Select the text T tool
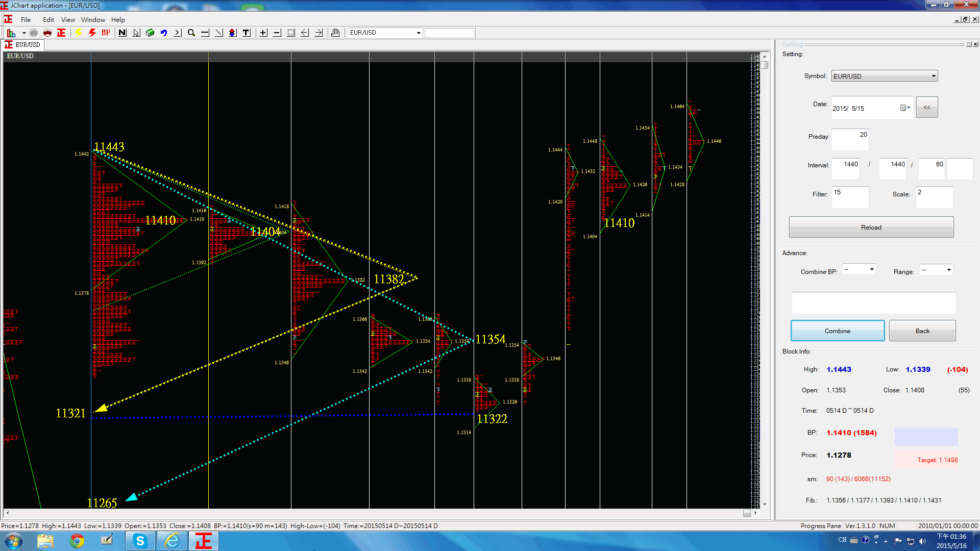The width and height of the screenshot is (980, 551). click(247, 33)
